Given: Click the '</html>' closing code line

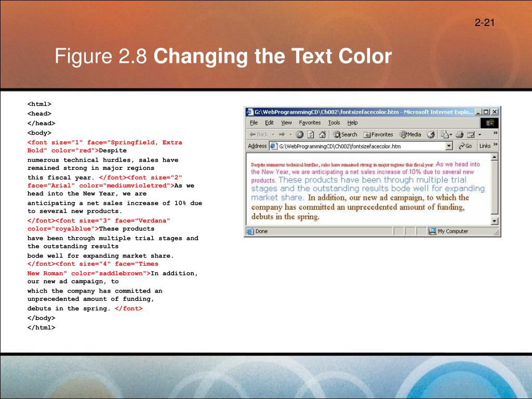Looking at the screenshot, I should (41, 327).
